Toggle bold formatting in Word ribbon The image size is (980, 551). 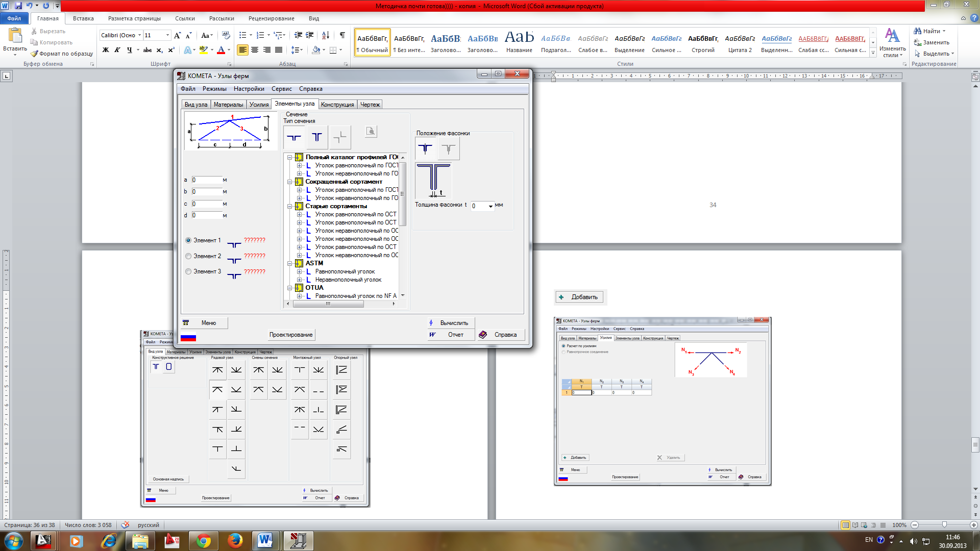(106, 50)
